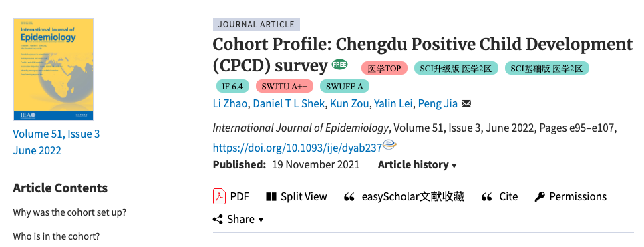Jump to the 'Who is in the cohort?' section
Image resolution: width=644 pixels, height=247 pixels.
click(56, 236)
